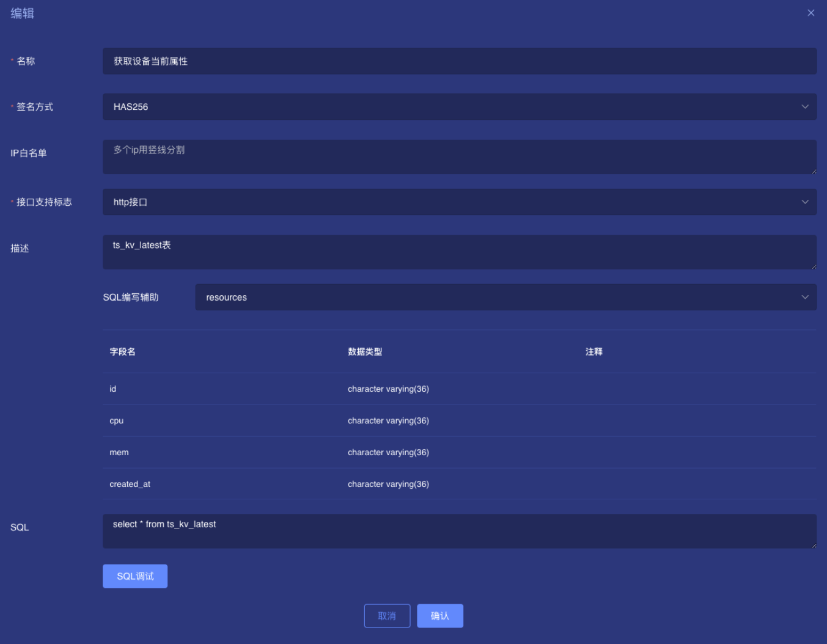827x644 pixels.
Task: Click the 取消 button
Action: tap(387, 616)
